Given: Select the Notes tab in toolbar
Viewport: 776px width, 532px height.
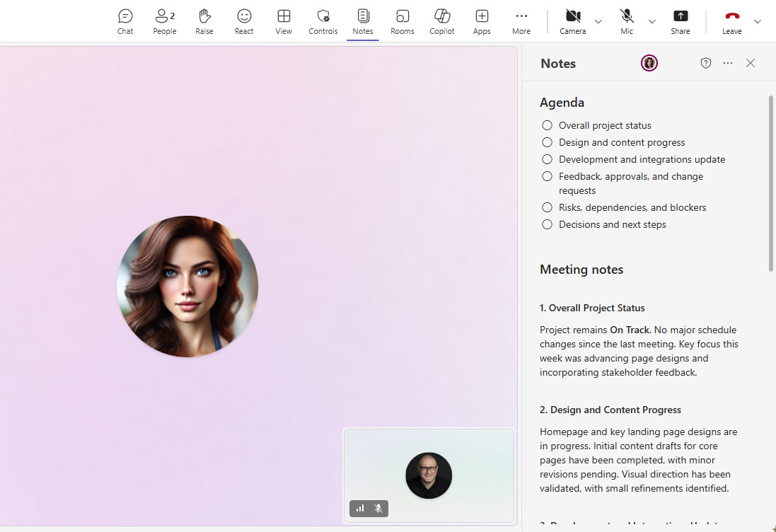Looking at the screenshot, I should [363, 21].
